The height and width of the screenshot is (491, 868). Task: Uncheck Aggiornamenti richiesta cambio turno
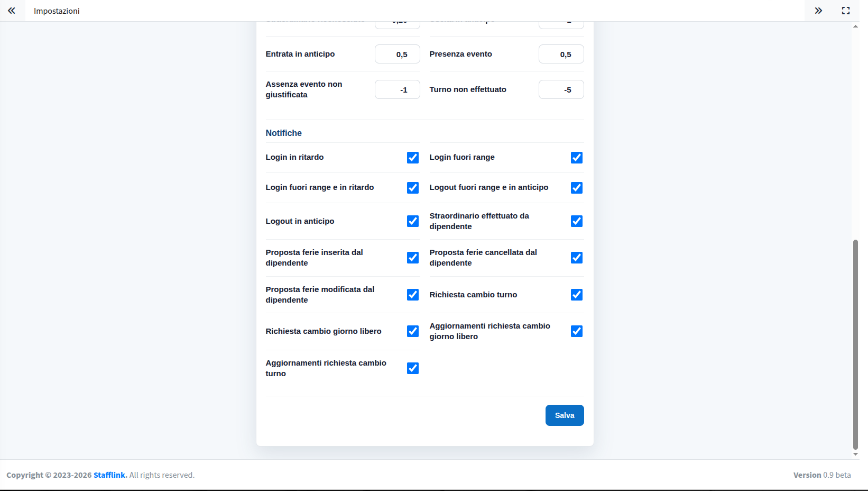(x=413, y=368)
